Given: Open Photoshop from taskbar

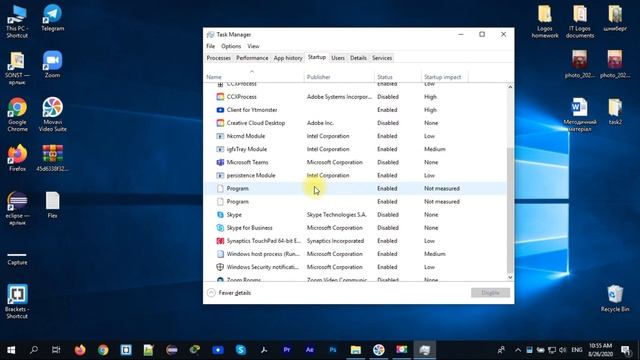Looking at the screenshot, I should tap(333, 350).
